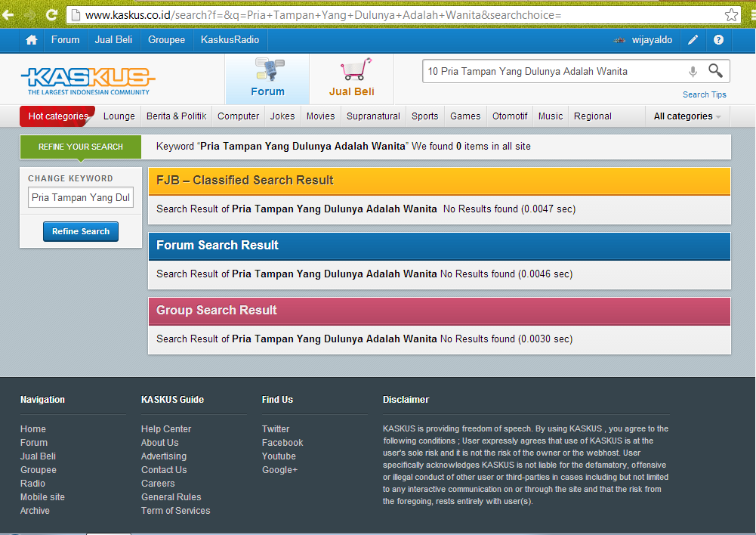Open the Careers footer link
Screen dimensions: 756x535
(158, 484)
